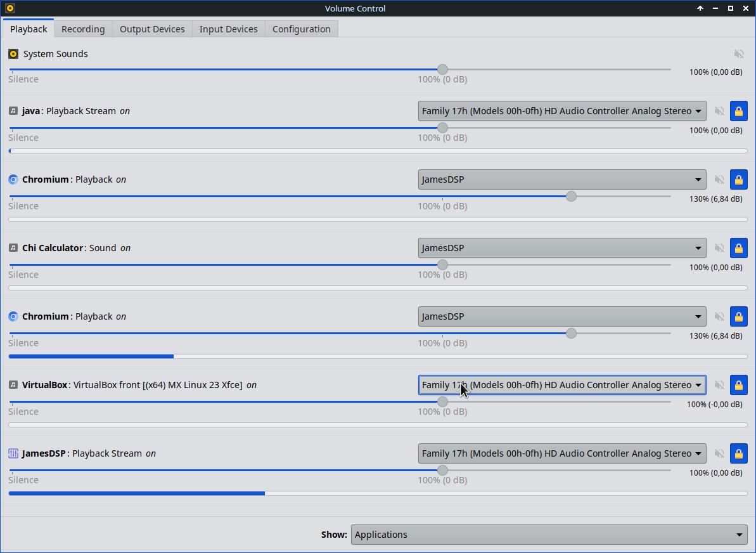Unlock channels for VirtualBox stream
This screenshot has width=756, height=553.
(x=739, y=385)
